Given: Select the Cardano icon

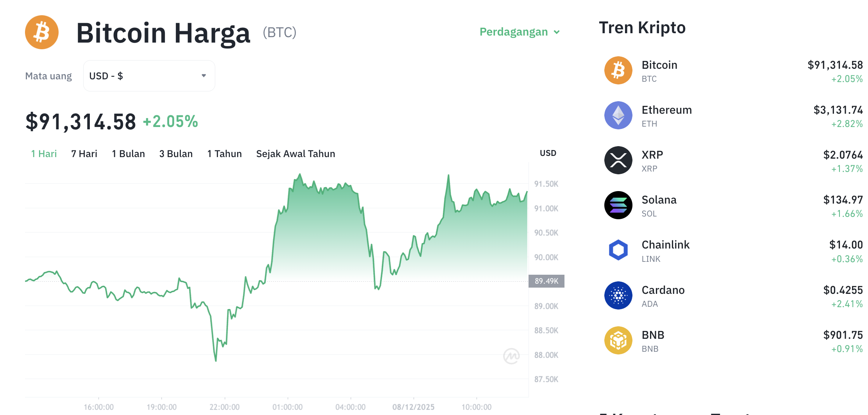Looking at the screenshot, I should click(x=618, y=295).
